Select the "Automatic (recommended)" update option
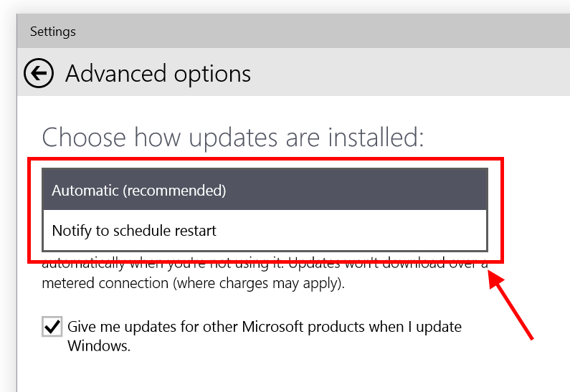 click(265, 190)
